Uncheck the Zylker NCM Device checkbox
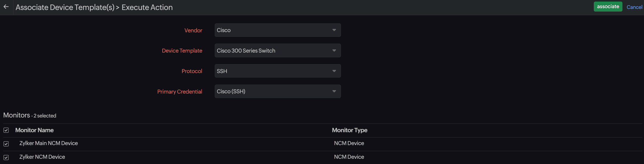The height and width of the screenshot is (164, 644). point(6,157)
